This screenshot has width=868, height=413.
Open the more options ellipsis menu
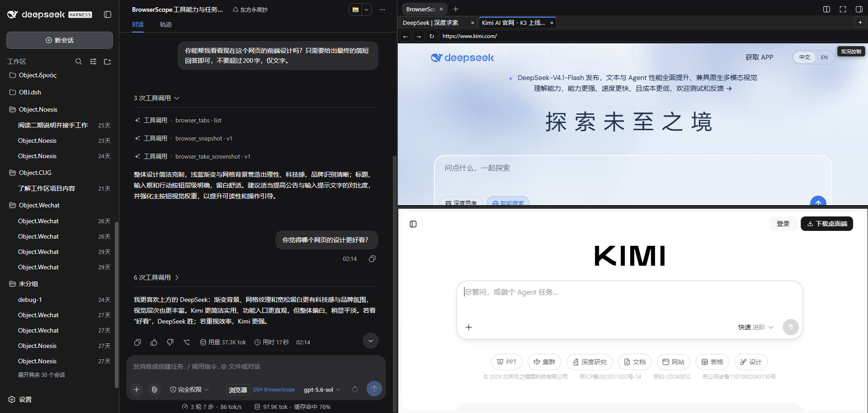click(382, 9)
